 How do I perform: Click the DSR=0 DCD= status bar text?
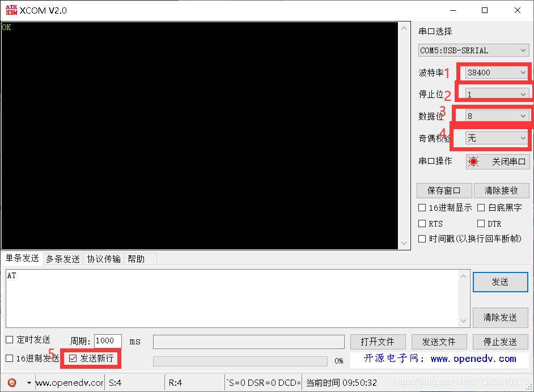[264, 383]
